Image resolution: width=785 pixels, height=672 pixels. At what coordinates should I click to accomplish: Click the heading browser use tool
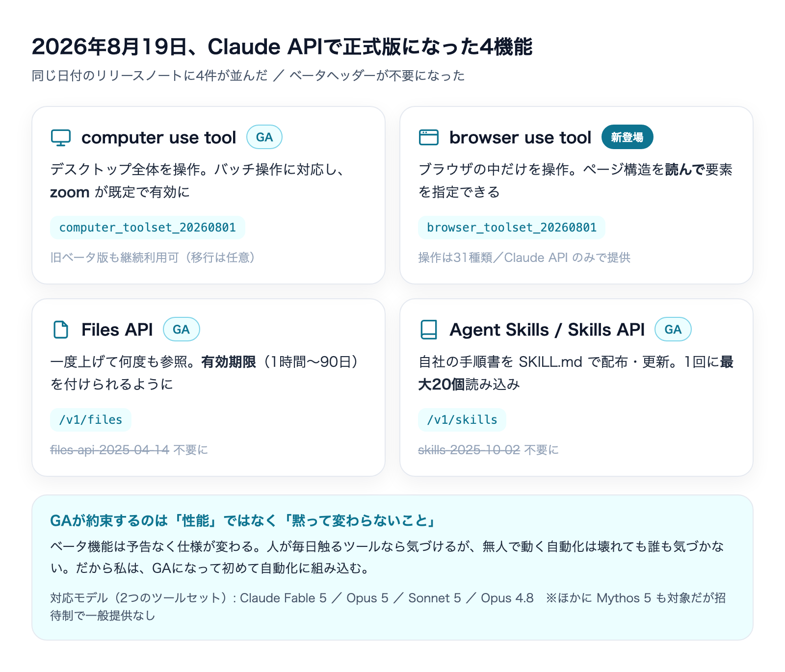521,137
